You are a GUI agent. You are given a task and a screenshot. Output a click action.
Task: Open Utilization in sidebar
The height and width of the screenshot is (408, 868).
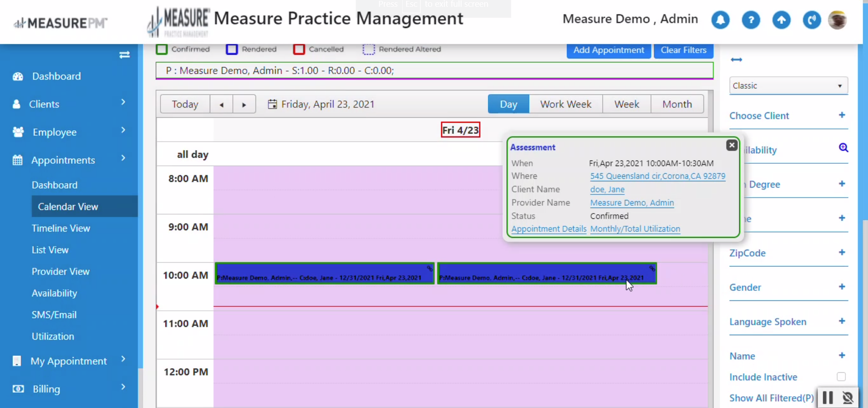(53, 337)
